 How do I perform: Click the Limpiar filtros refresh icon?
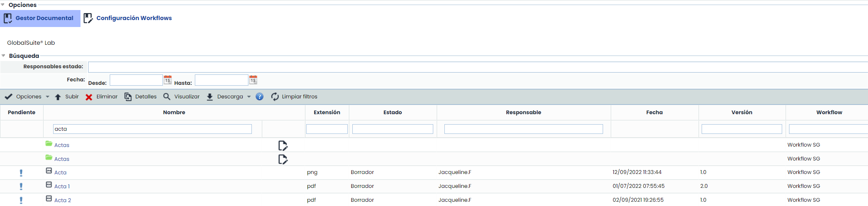tap(275, 97)
